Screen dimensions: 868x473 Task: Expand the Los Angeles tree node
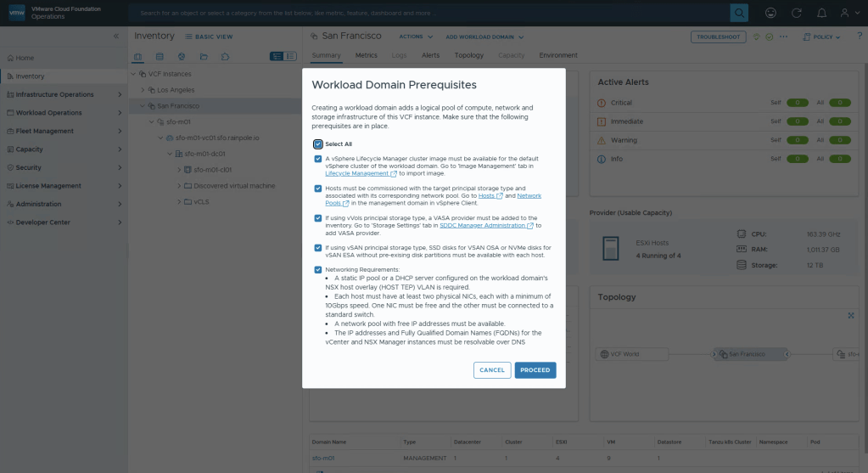pyautogui.click(x=143, y=90)
